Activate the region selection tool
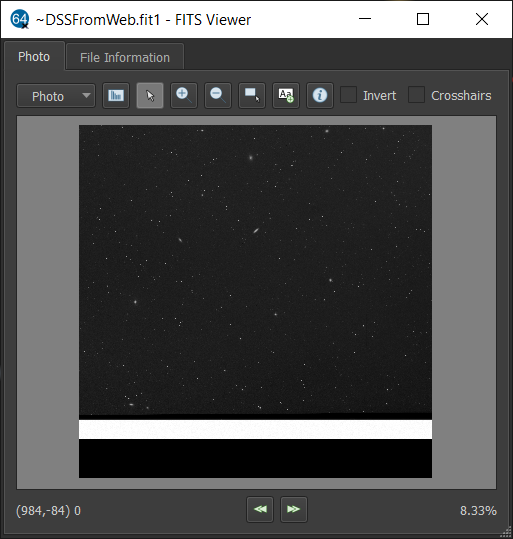Image resolution: width=513 pixels, height=539 pixels. [252, 95]
